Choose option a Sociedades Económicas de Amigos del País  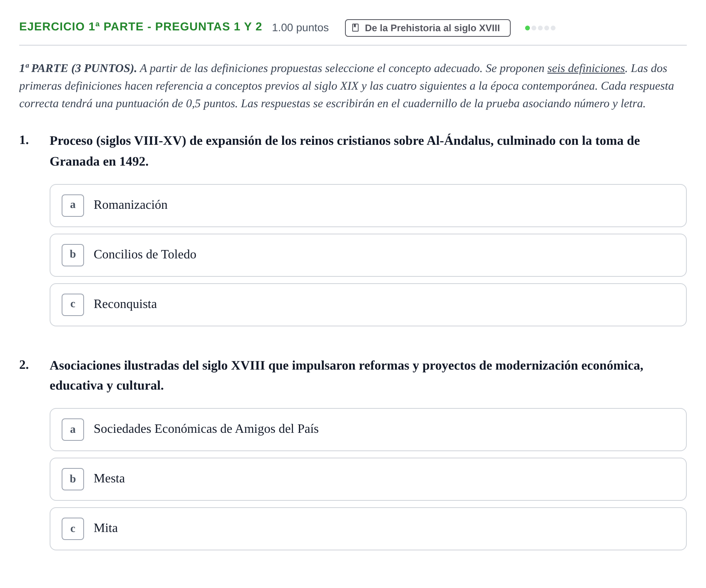[x=368, y=430]
